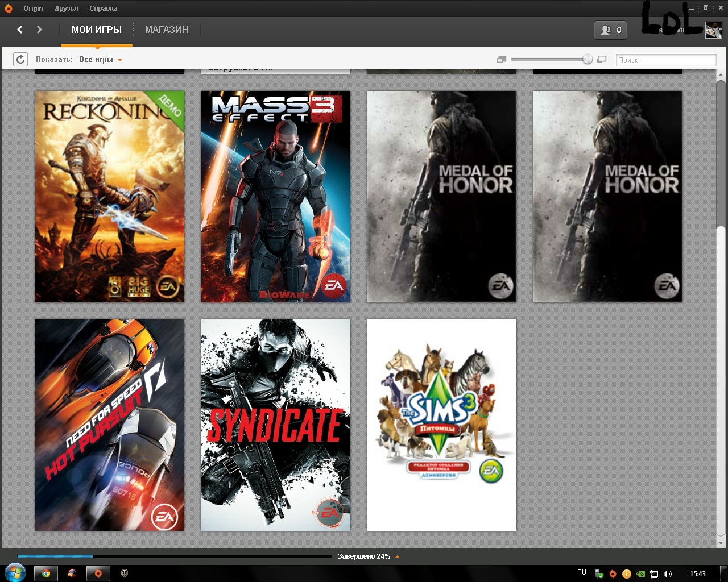This screenshot has width=728, height=582.
Task: Click the small tiles icon left of slider
Action: point(502,59)
